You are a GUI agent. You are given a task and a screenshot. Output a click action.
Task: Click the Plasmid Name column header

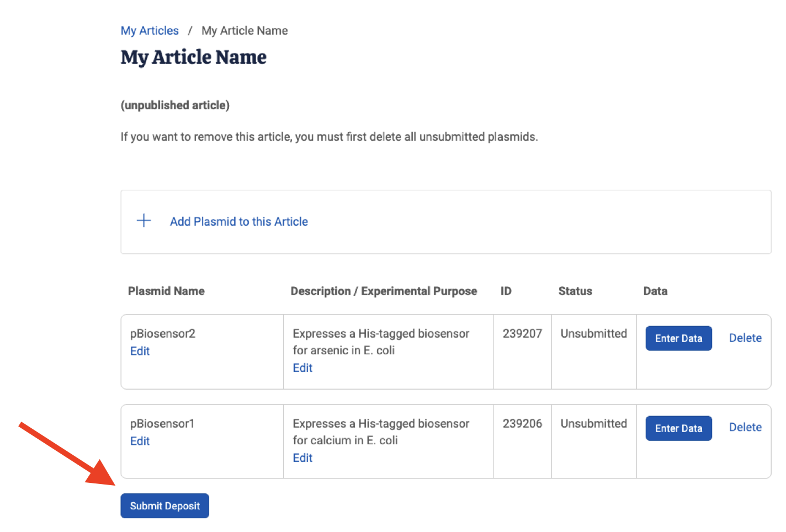tap(166, 291)
